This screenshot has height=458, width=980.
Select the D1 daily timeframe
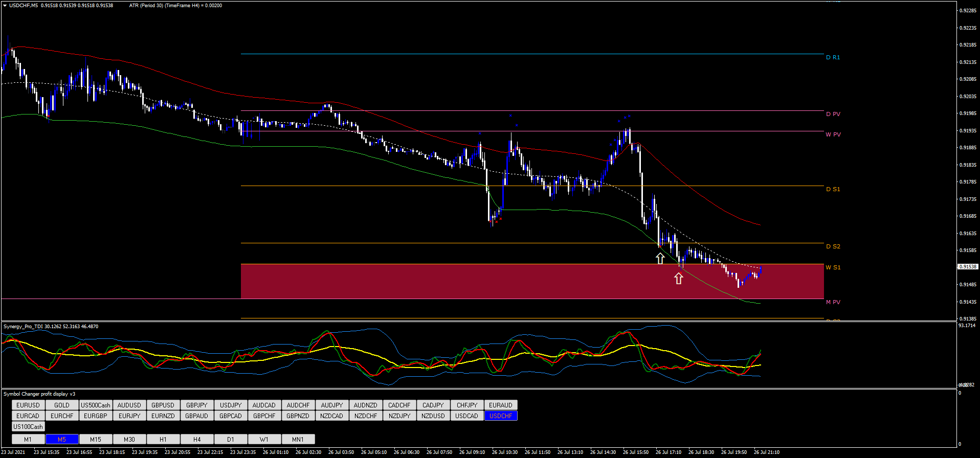point(231,440)
